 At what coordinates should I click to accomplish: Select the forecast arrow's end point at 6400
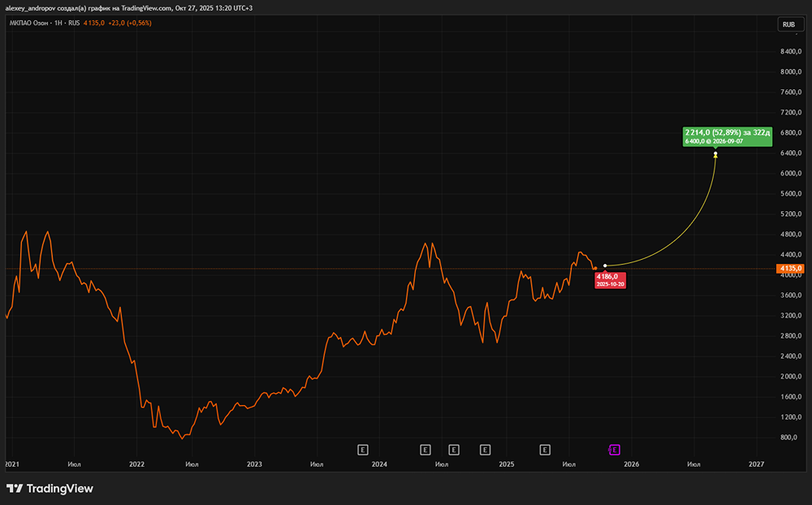pos(715,154)
